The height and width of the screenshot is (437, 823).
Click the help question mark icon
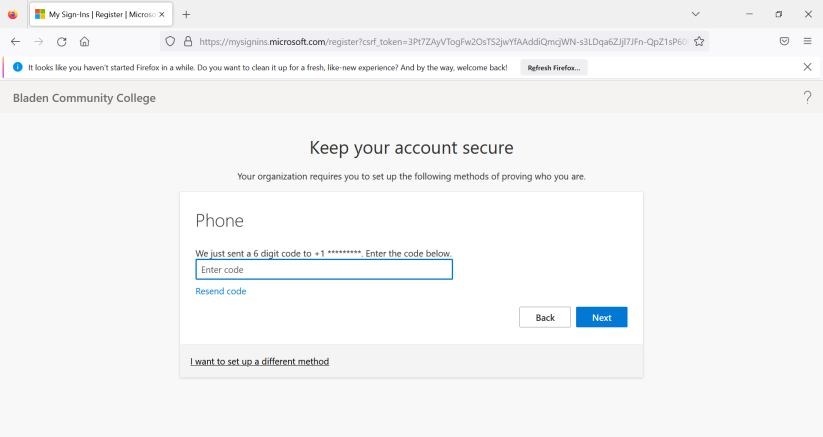coord(807,97)
